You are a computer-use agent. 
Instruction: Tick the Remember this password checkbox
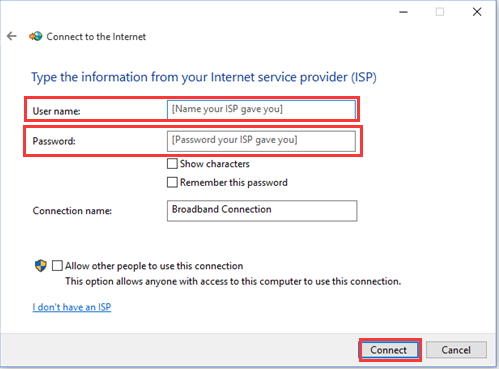[172, 182]
